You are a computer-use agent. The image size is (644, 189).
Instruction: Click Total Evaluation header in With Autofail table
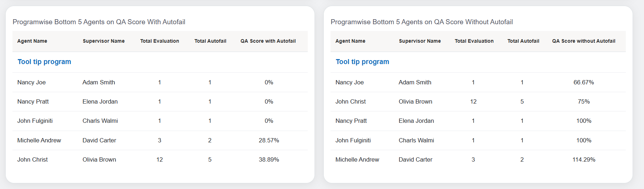[159, 41]
